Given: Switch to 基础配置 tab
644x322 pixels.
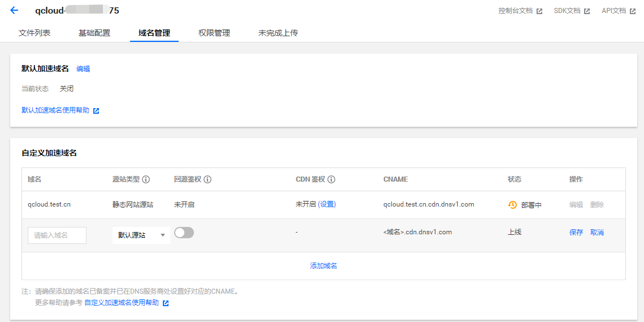Looking at the screenshot, I should [x=94, y=33].
